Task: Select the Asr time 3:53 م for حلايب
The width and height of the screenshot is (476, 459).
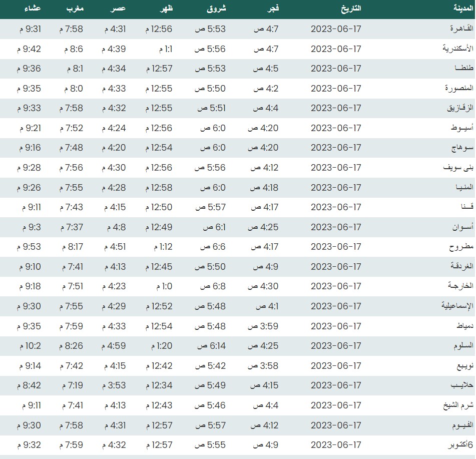Action: click(x=115, y=385)
